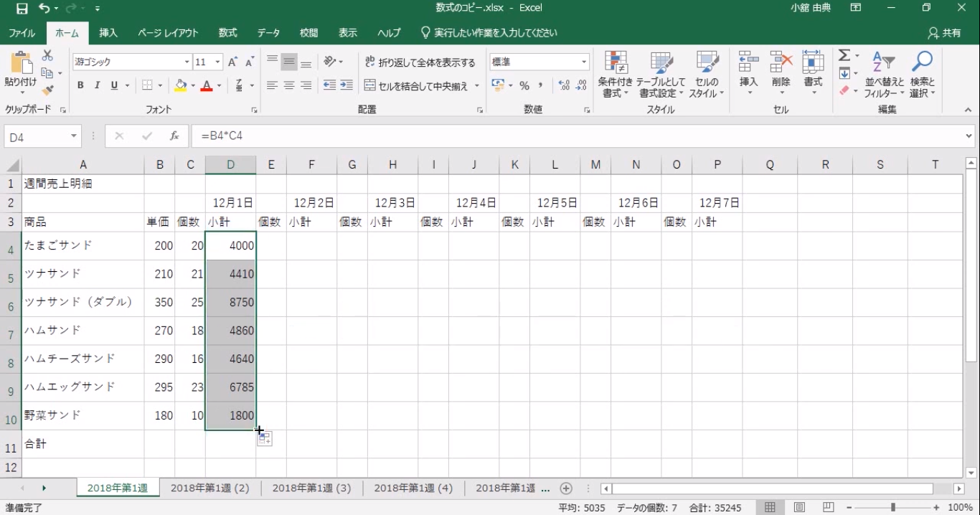
Task: Open the Name Box dropdown arrow
Action: click(74, 136)
